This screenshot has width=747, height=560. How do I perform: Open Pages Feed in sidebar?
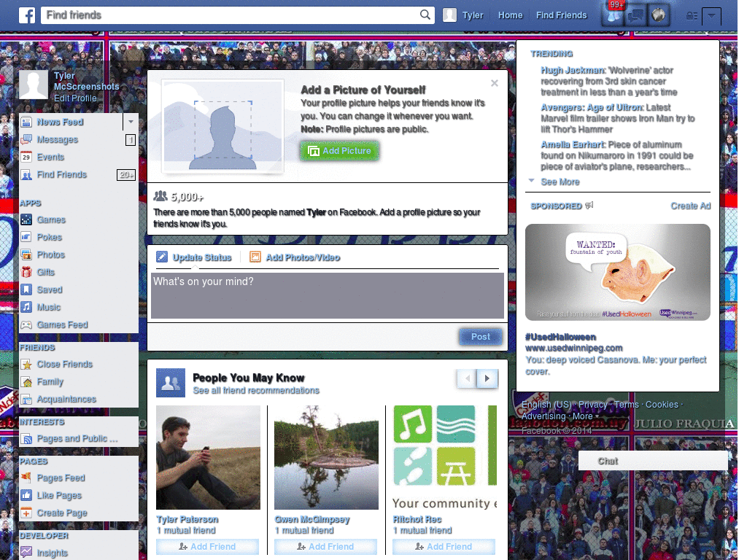pos(61,478)
